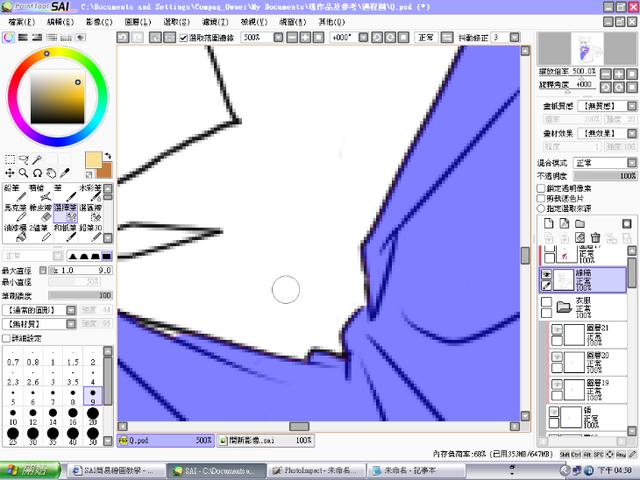Toggle the 詳細設定 checkbox

[6, 338]
